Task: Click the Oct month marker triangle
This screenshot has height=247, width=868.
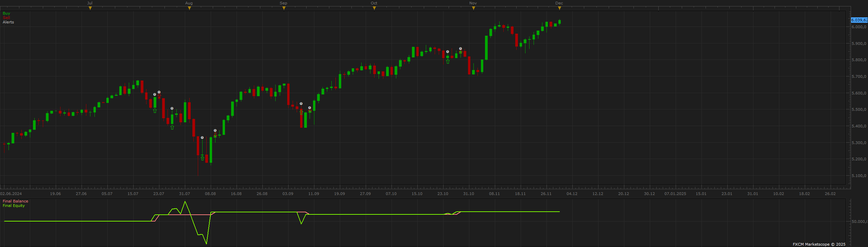Action: point(374,8)
